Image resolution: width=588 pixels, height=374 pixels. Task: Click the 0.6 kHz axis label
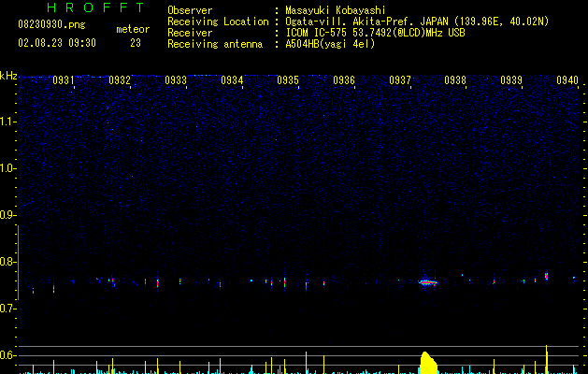point(7,355)
